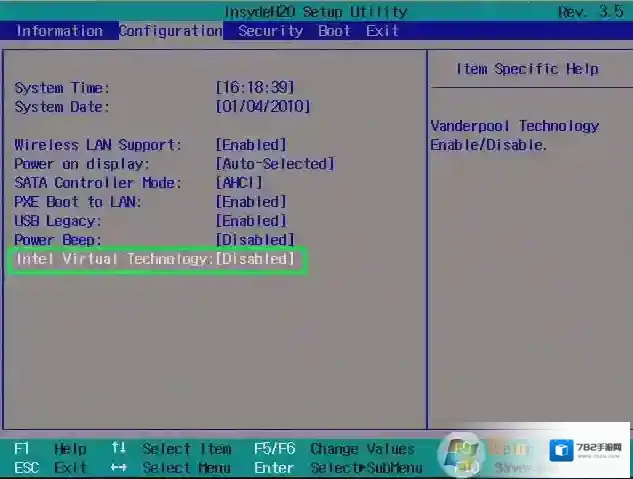The height and width of the screenshot is (479, 633).
Task: Click the Item Specific Help heading
Action: [527, 69]
